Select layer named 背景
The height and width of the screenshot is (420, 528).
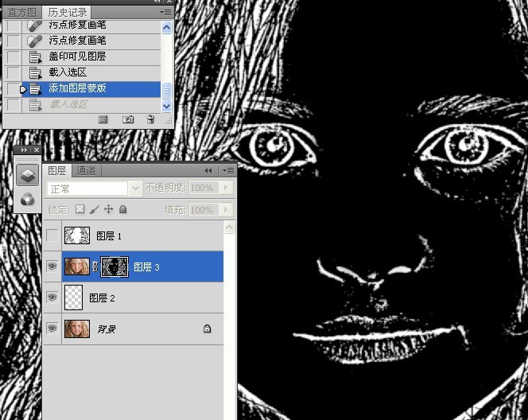coord(107,329)
